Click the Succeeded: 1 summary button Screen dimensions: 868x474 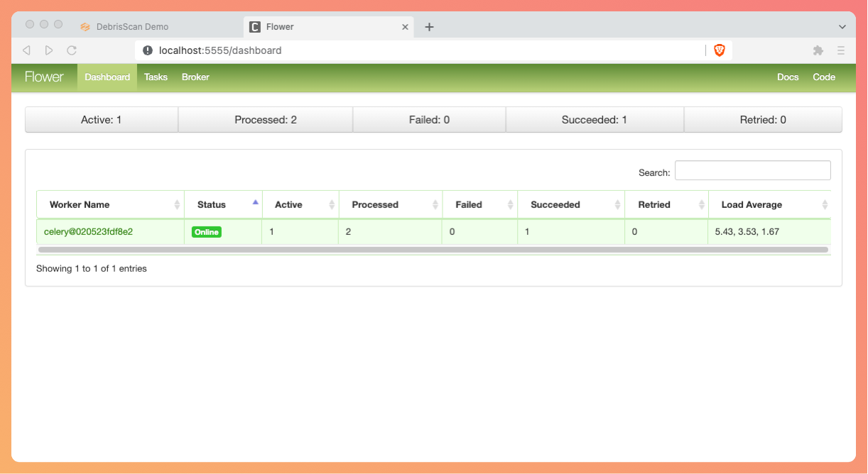pos(595,119)
